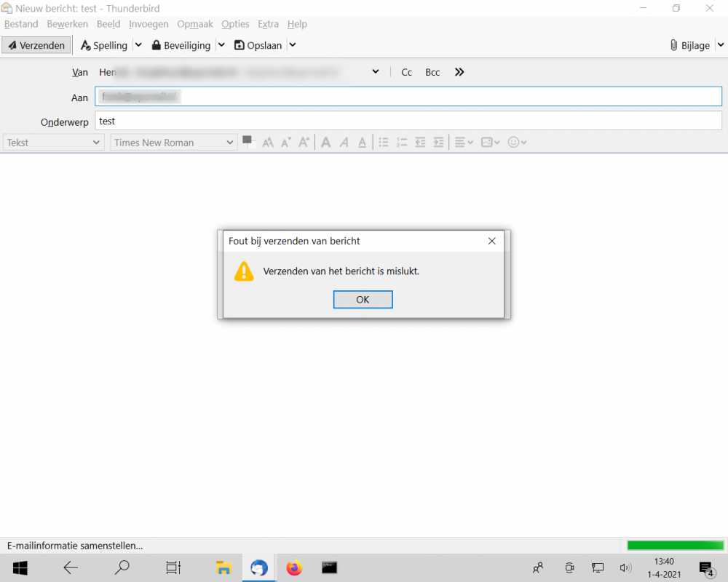This screenshot has height=582, width=728.
Task: Open the Spelling checker
Action: (x=104, y=45)
